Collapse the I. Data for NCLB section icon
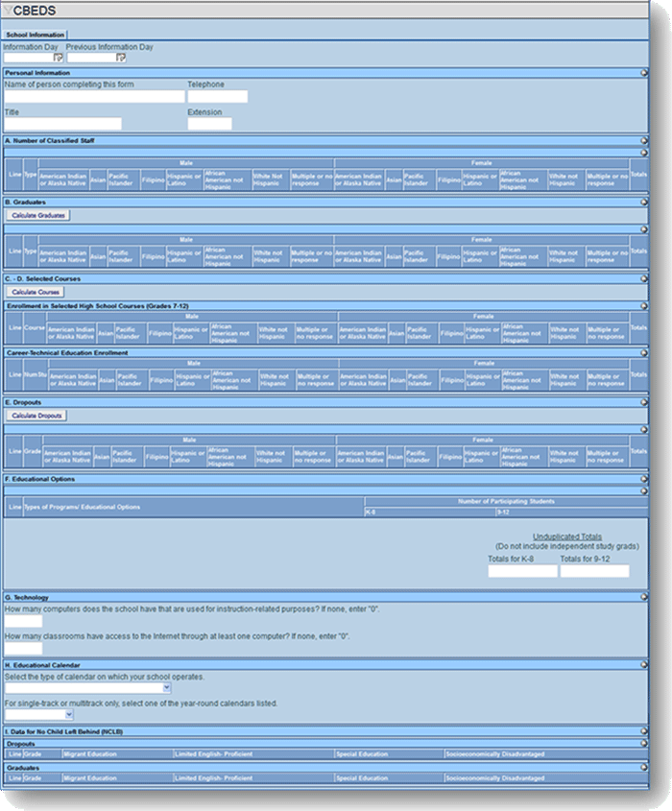 click(643, 731)
